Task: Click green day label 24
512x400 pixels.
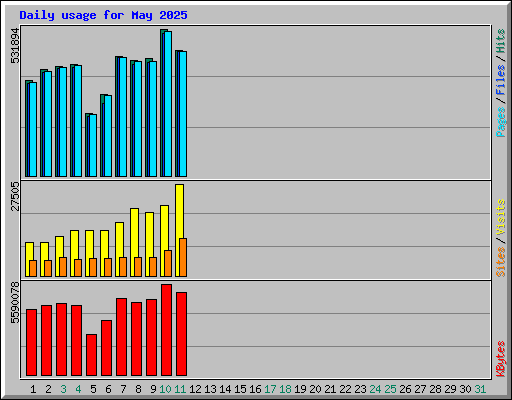Action: click(x=375, y=389)
